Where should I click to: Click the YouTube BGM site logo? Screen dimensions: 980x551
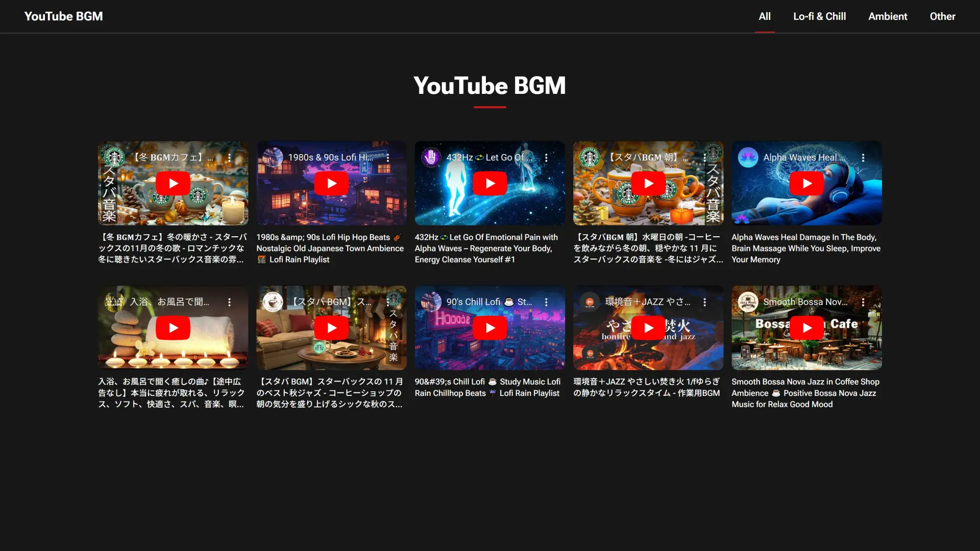pos(63,16)
